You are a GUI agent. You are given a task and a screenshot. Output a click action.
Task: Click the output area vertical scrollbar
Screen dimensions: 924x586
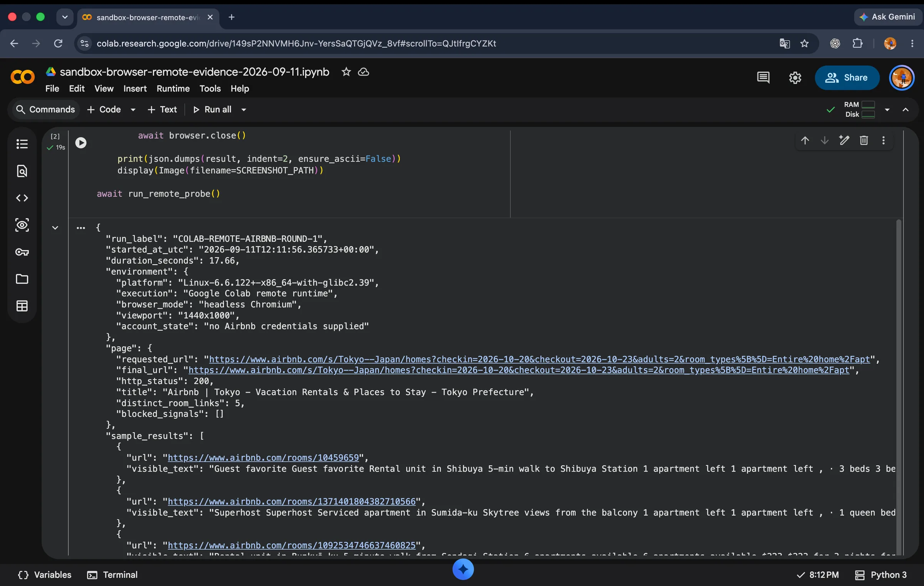tap(899, 387)
